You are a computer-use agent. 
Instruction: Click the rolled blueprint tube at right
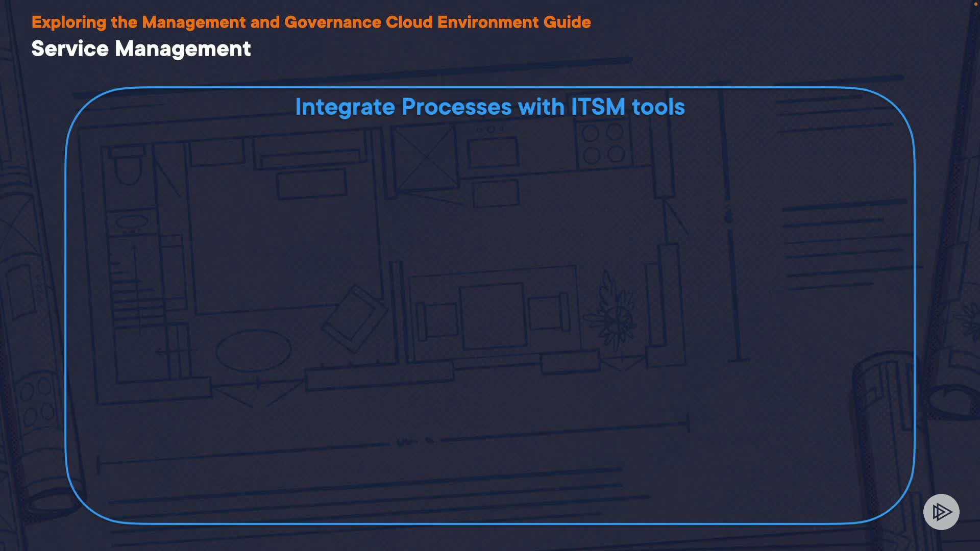coord(886,408)
